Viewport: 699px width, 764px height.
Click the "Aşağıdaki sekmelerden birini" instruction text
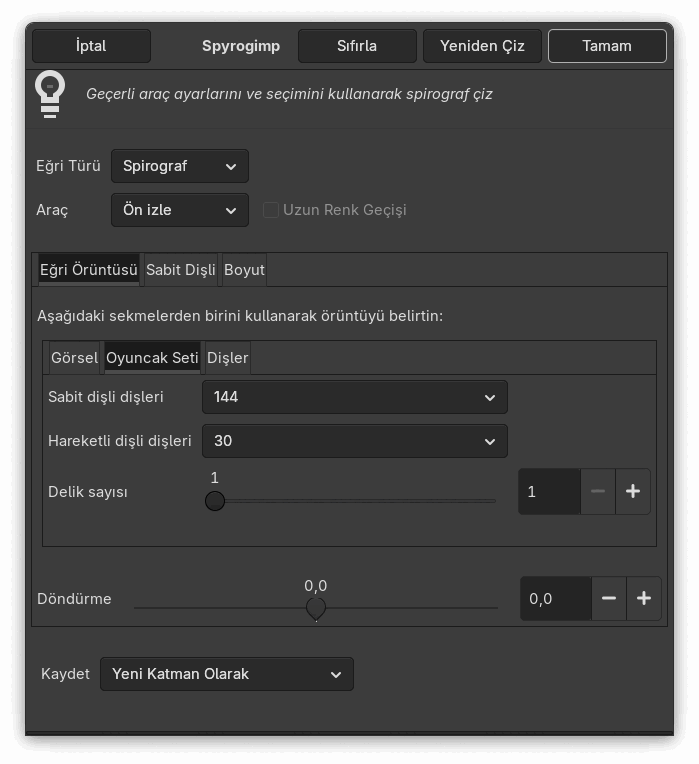tap(240, 316)
